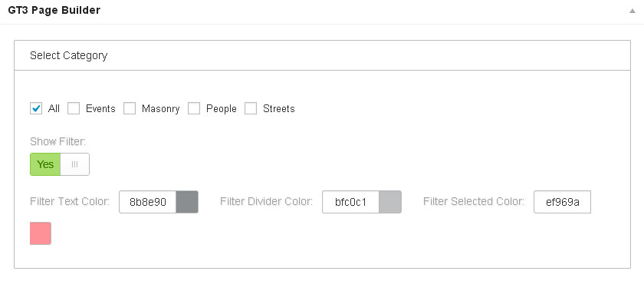Select the Streets category checkbox
This screenshot has height=281, width=644.
pyautogui.click(x=251, y=108)
